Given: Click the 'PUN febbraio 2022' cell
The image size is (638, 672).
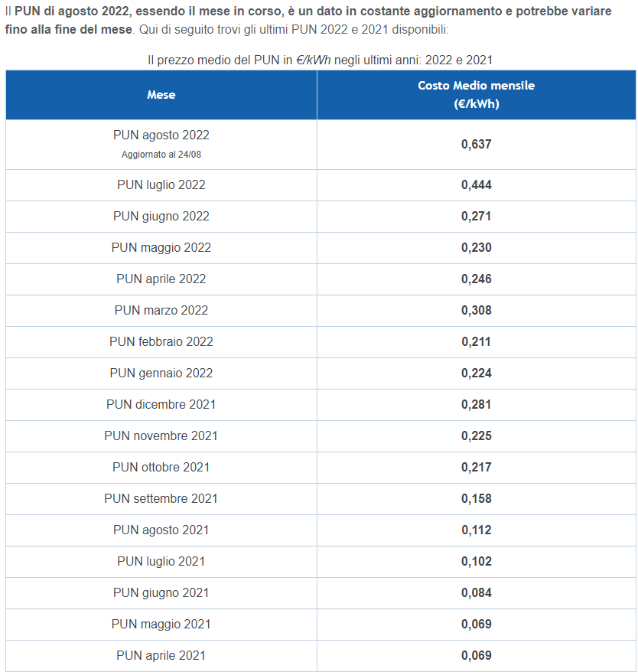Looking at the screenshot, I should pos(161,341).
